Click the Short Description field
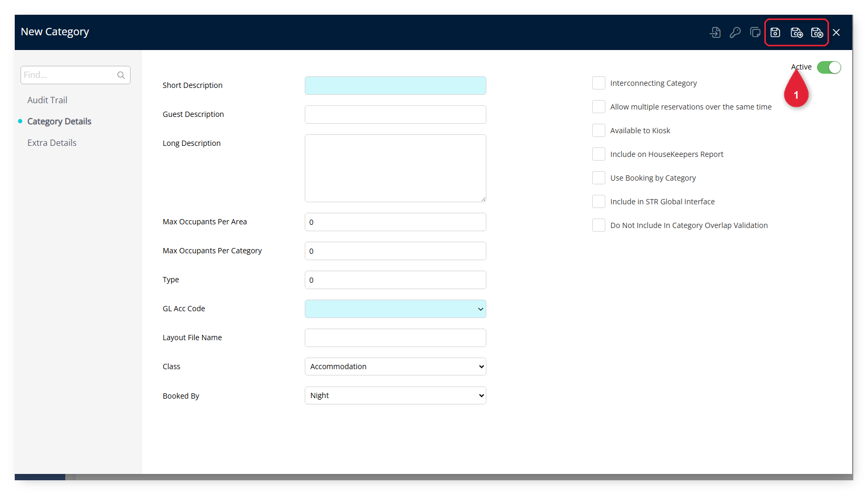The width and height of the screenshot is (868, 495). 395,86
